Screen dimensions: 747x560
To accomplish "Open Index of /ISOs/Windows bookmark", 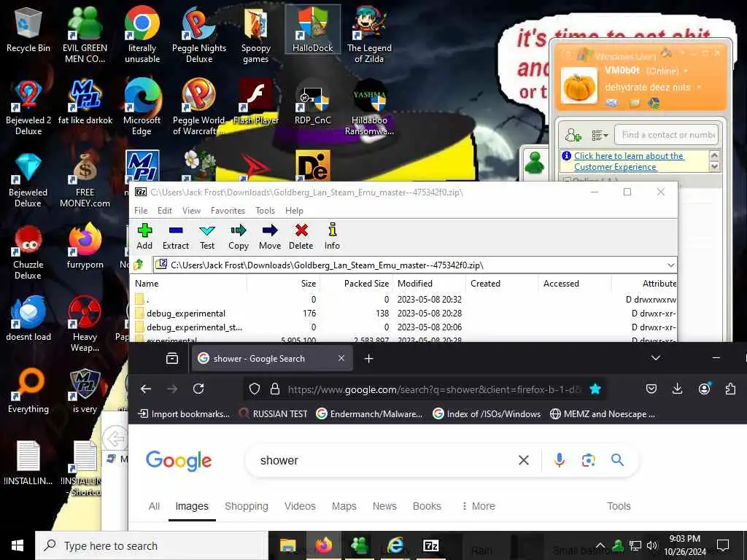I will click(487, 414).
